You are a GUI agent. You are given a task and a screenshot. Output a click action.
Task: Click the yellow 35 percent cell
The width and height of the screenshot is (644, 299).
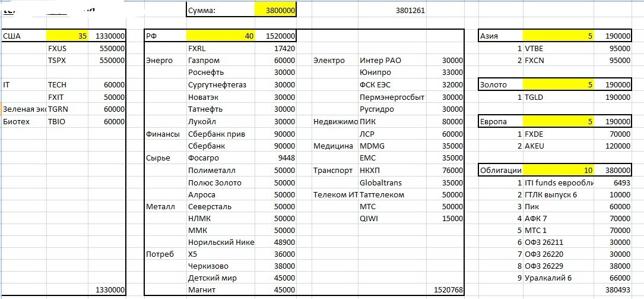pos(67,36)
